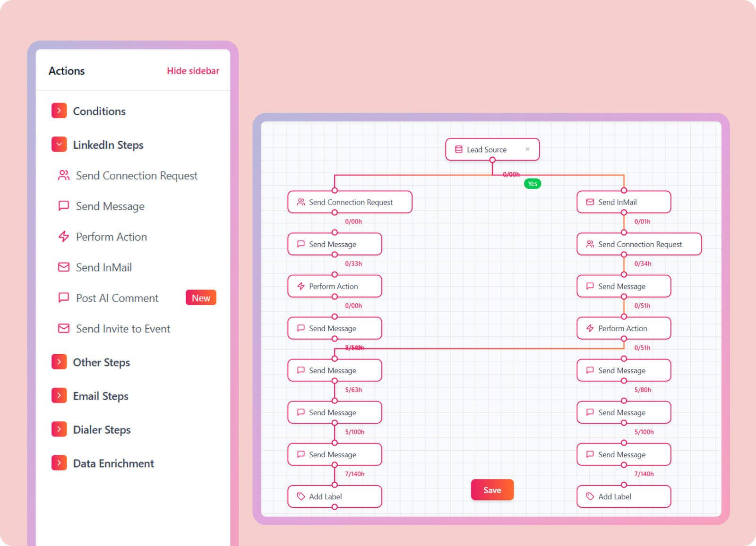This screenshot has width=756, height=546.
Task: Collapse the LinkedIn Steps section
Action: tap(59, 145)
